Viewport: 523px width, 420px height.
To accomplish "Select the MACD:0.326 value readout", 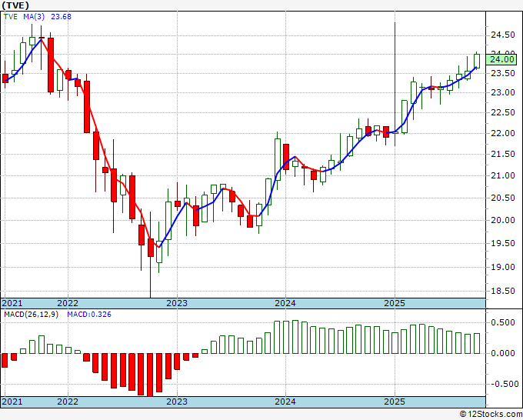I will tap(89, 315).
